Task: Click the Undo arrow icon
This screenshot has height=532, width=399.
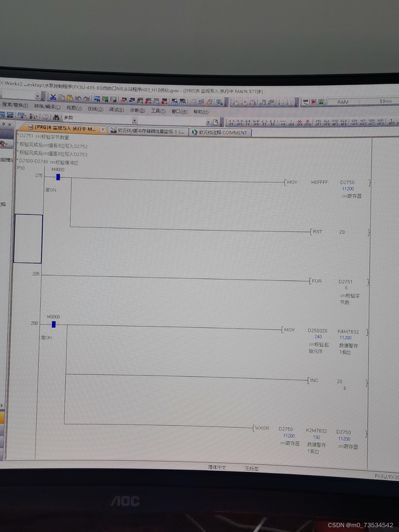Action: 78,98
